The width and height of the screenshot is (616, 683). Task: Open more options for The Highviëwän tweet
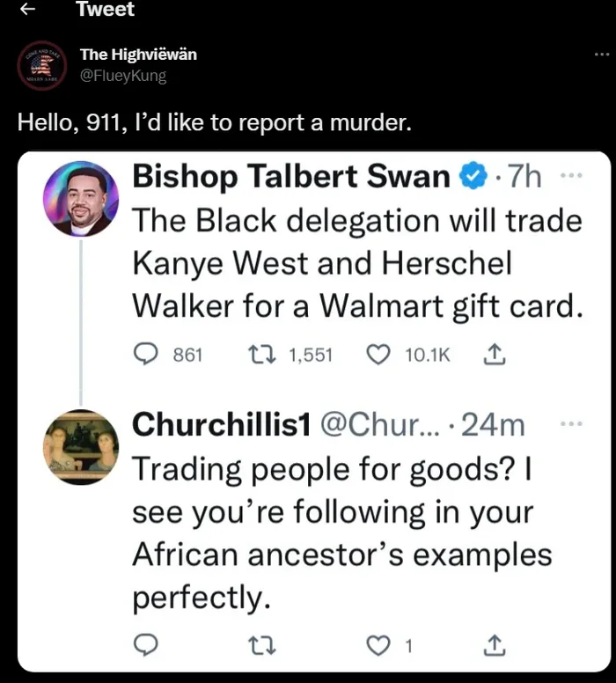pos(602,55)
